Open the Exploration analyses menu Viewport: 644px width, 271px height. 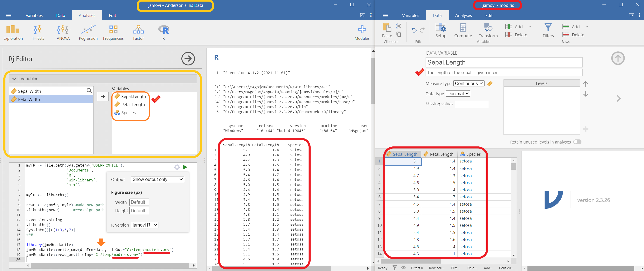coord(13,32)
